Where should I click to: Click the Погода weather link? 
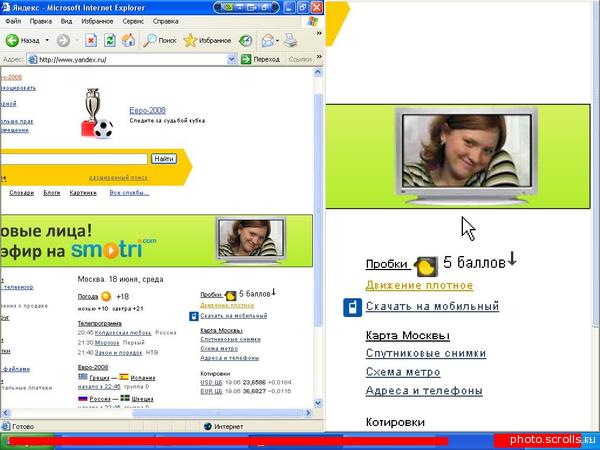coord(88,297)
